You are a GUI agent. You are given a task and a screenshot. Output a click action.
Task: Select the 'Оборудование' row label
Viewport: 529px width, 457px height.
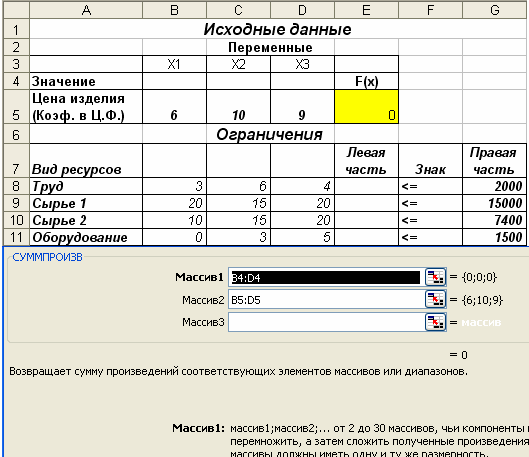point(86,237)
